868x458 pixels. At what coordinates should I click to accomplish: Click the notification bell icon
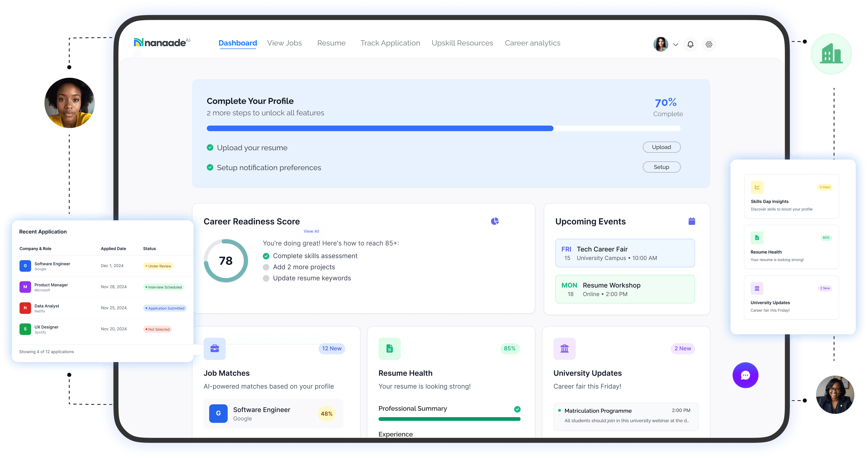click(690, 45)
